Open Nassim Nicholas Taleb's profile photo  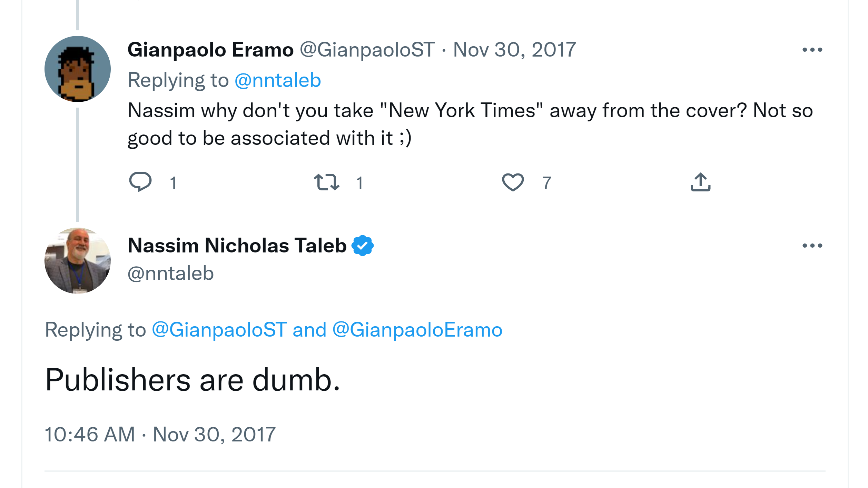78,261
